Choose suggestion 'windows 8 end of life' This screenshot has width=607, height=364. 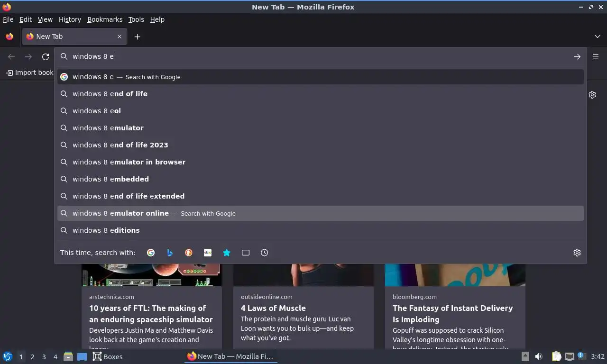point(321,94)
